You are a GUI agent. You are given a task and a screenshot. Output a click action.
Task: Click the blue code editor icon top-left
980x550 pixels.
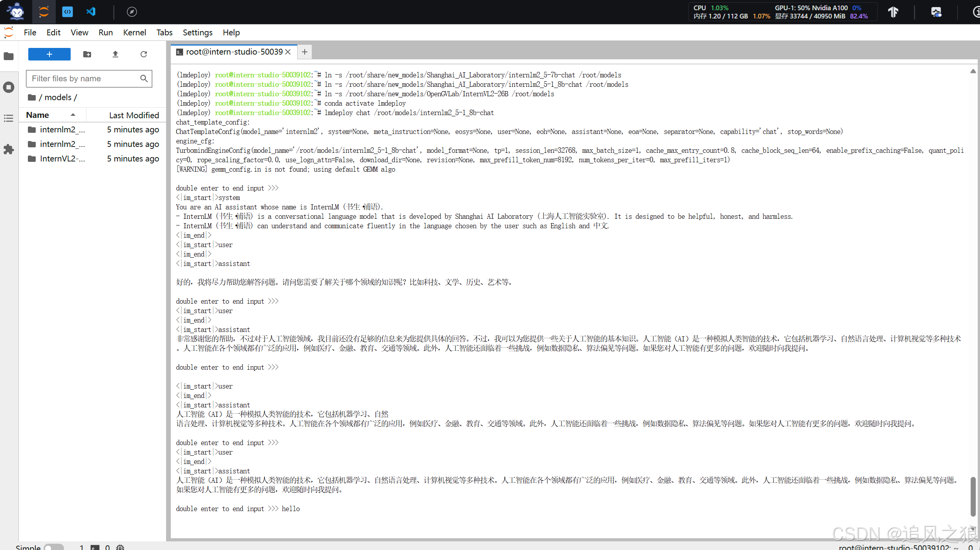pos(68,12)
